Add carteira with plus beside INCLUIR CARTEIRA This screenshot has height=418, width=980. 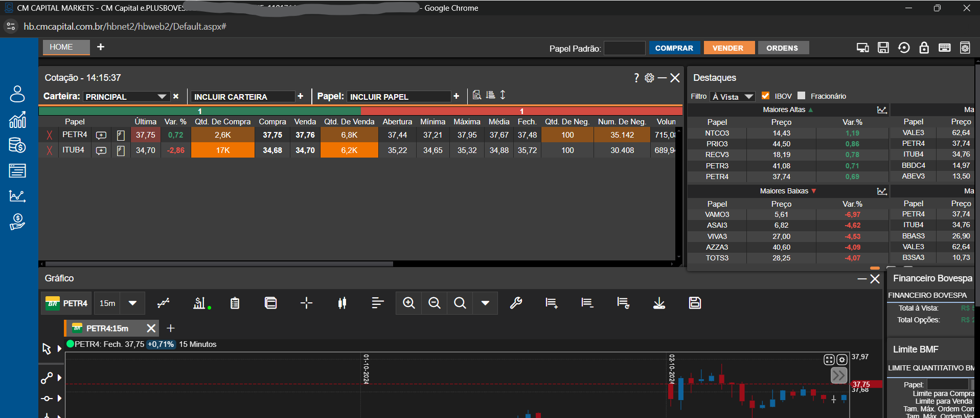[301, 96]
